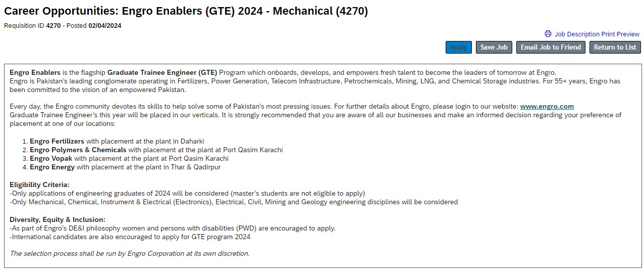Viewport: 644px width, 272px height.
Task: Click the posted date 02/04/2024
Action: (x=105, y=25)
